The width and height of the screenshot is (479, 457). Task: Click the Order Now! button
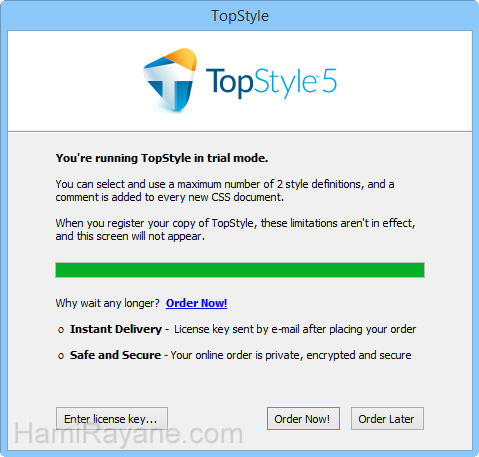click(x=303, y=419)
